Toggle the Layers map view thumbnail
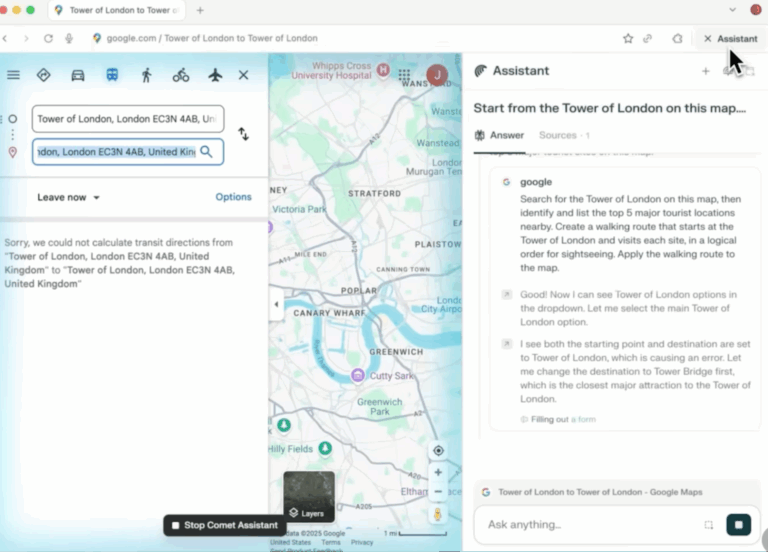Viewport: 768px width, 552px height. point(309,496)
